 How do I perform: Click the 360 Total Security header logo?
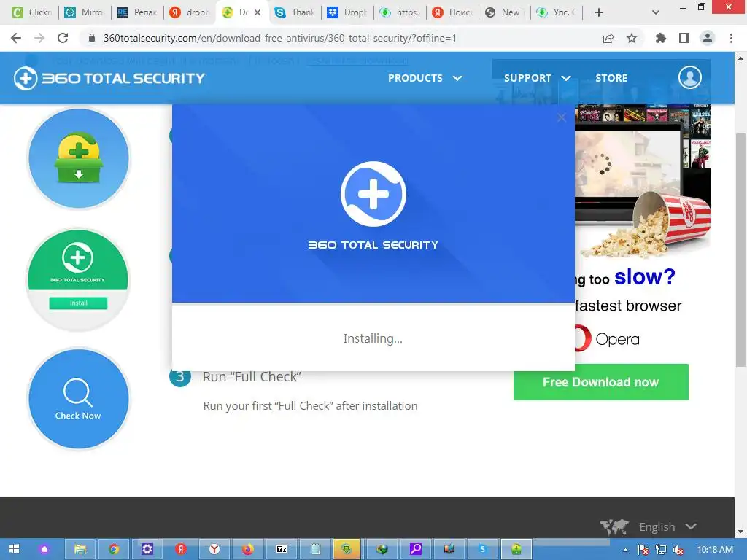pos(109,78)
